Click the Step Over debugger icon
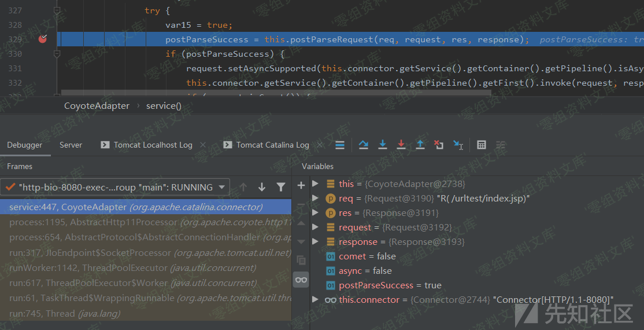The width and height of the screenshot is (644, 330). (364, 145)
